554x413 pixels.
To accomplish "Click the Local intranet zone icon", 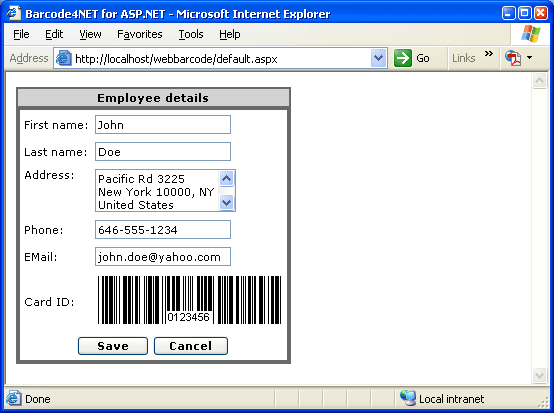I will pos(408,399).
